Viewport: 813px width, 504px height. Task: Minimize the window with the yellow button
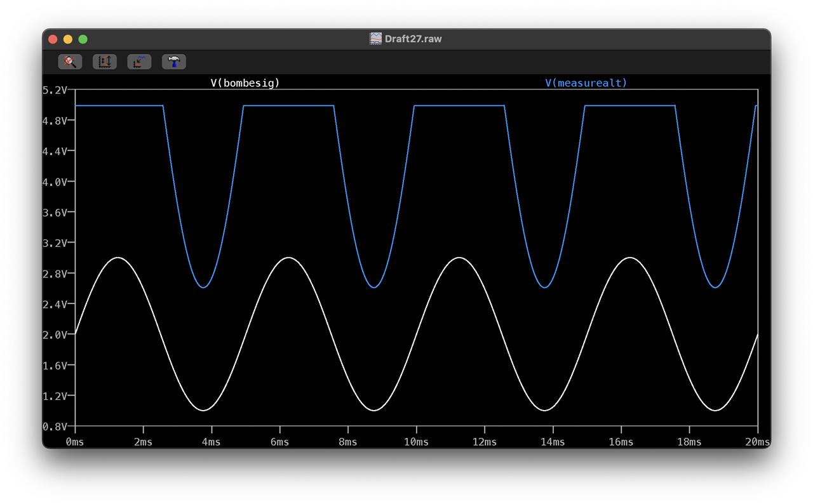coord(68,39)
